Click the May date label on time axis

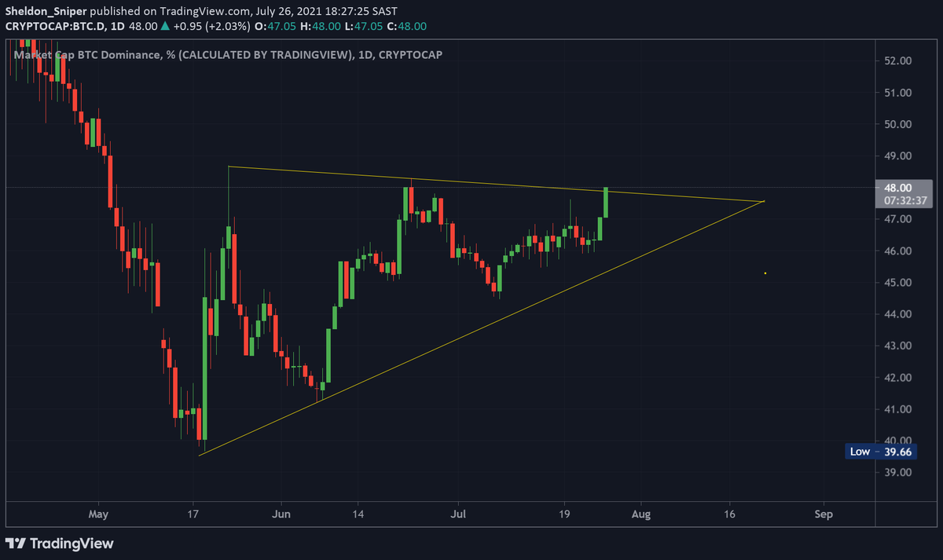coord(98,514)
